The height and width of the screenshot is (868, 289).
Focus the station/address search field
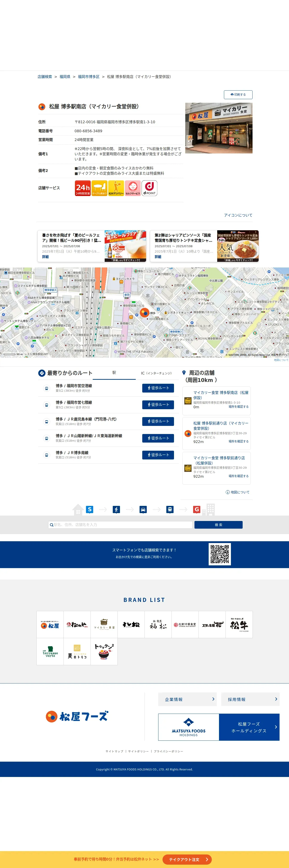(x=120, y=525)
